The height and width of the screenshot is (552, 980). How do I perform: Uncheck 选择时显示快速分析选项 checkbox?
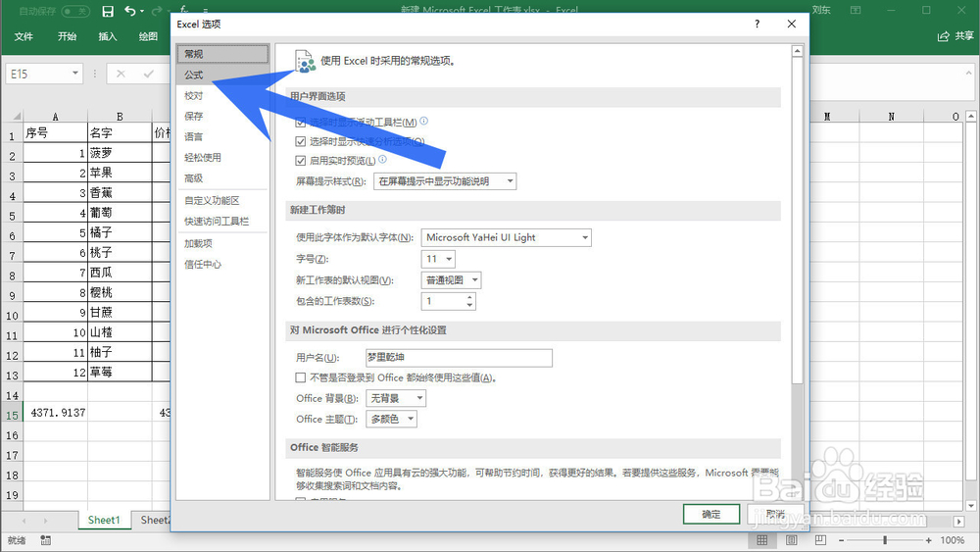301,141
